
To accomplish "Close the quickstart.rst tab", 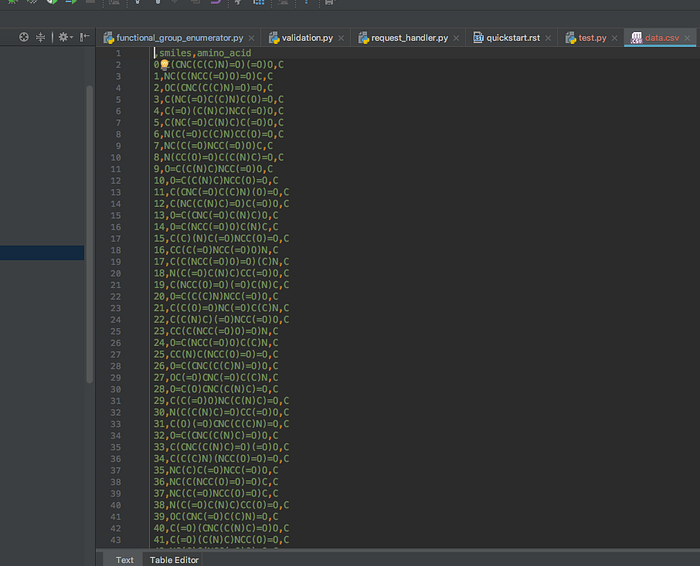I will [548, 38].
